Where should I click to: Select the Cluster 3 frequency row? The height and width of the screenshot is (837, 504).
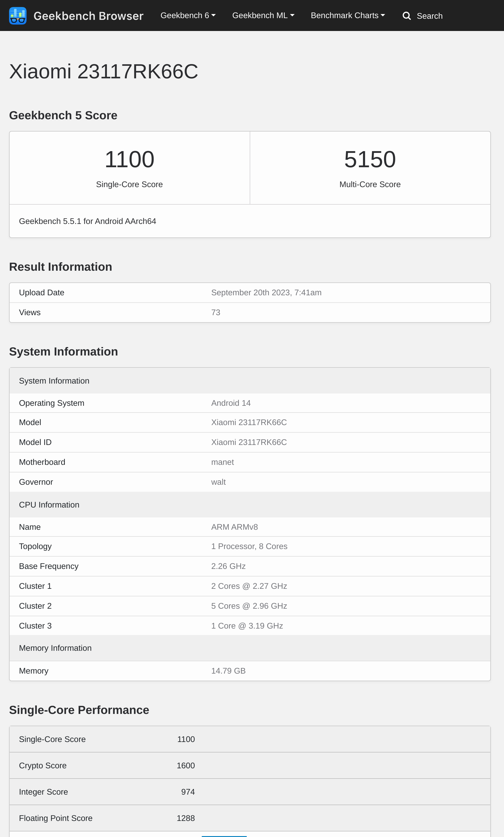(250, 626)
